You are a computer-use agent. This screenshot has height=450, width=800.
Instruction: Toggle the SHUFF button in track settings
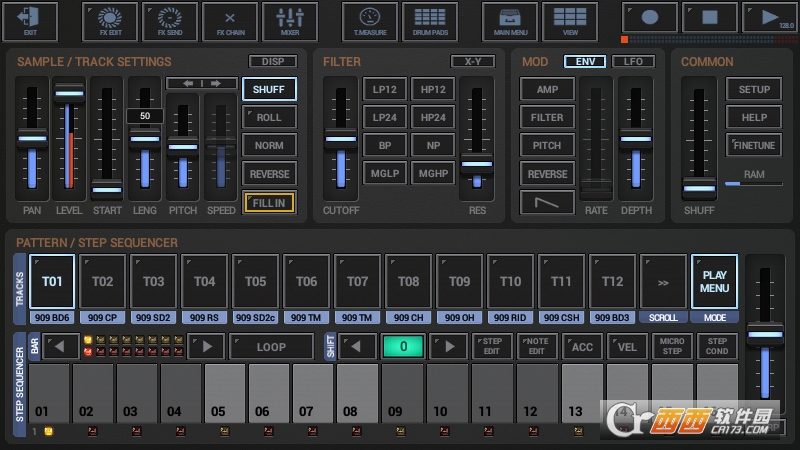[269, 89]
